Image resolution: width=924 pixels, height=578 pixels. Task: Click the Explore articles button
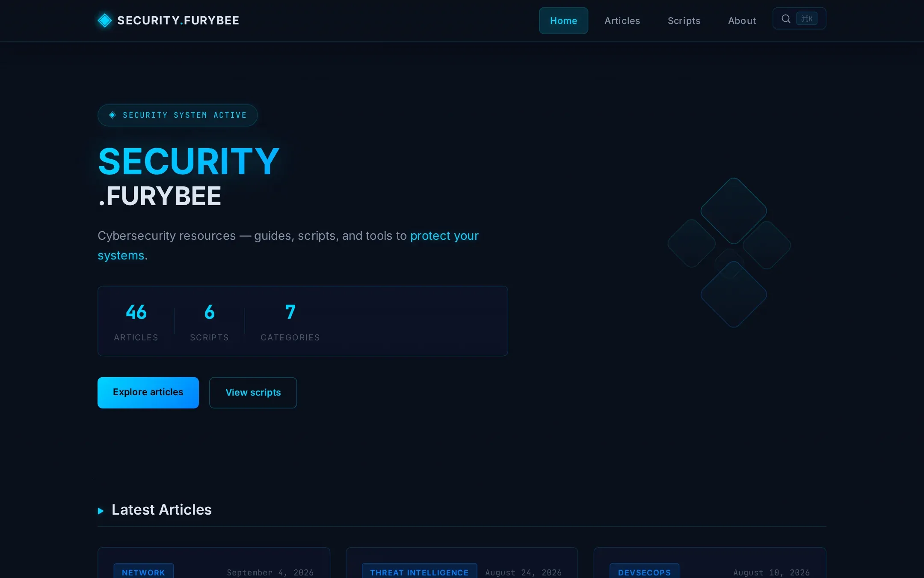point(148,393)
